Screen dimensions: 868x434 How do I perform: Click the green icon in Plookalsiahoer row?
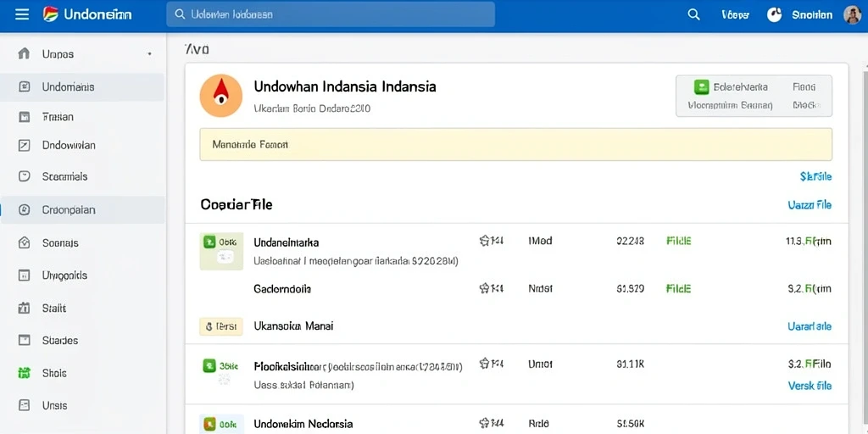click(209, 365)
